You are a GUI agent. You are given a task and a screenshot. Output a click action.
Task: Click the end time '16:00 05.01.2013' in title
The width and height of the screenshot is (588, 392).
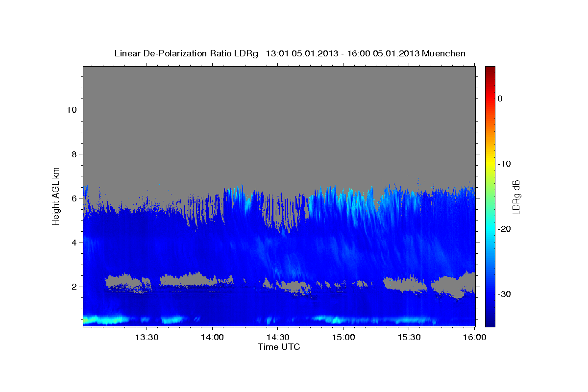tap(383, 53)
